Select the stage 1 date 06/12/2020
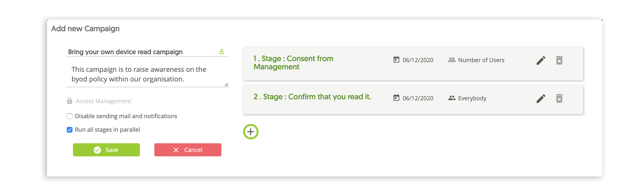Screen dimensions: 644x196 418,60
